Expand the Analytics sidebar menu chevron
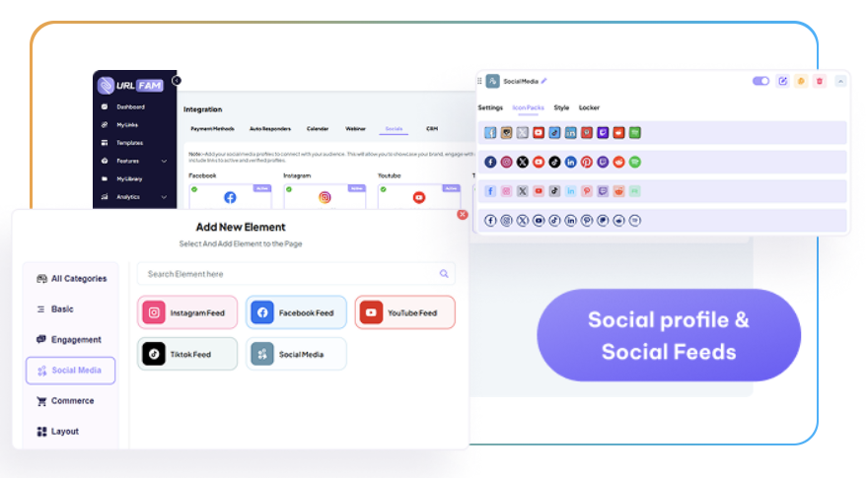868x478 pixels. pyautogui.click(x=164, y=197)
